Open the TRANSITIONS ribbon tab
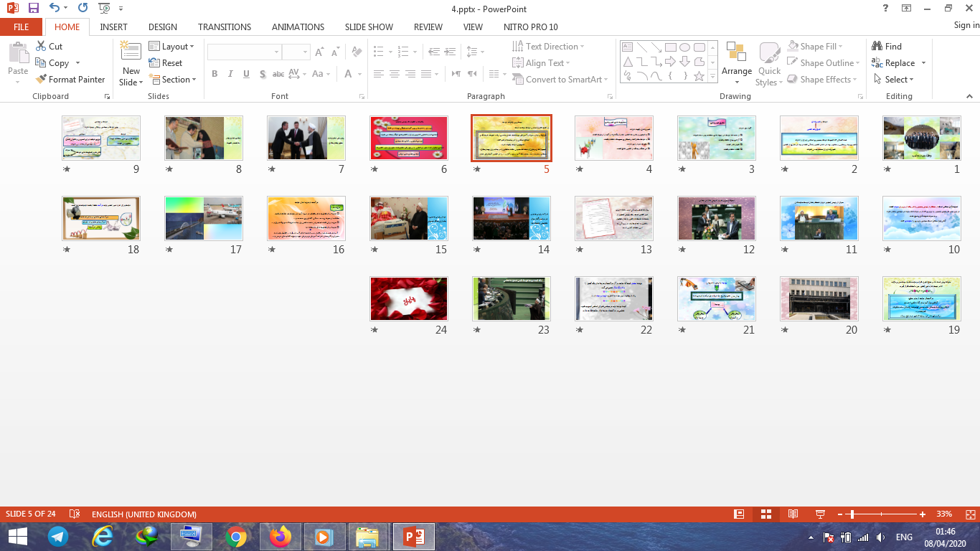The image size is (980, 551). (x=225, y=27)
